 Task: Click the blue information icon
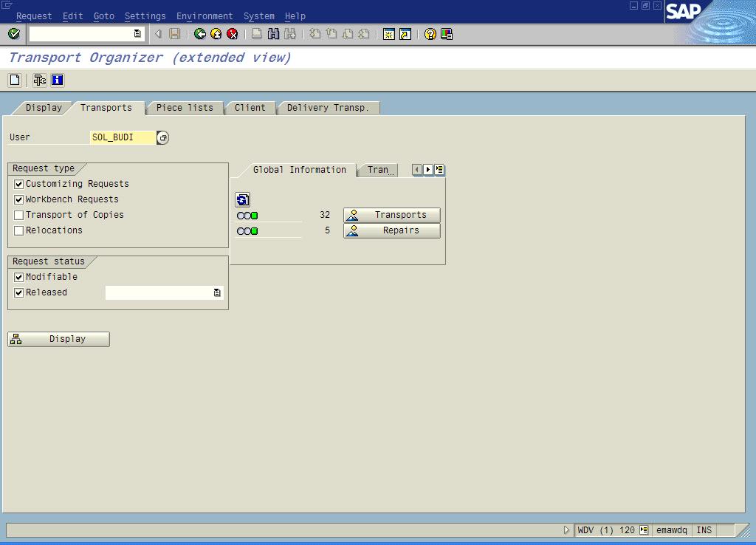tap(57, 80)
